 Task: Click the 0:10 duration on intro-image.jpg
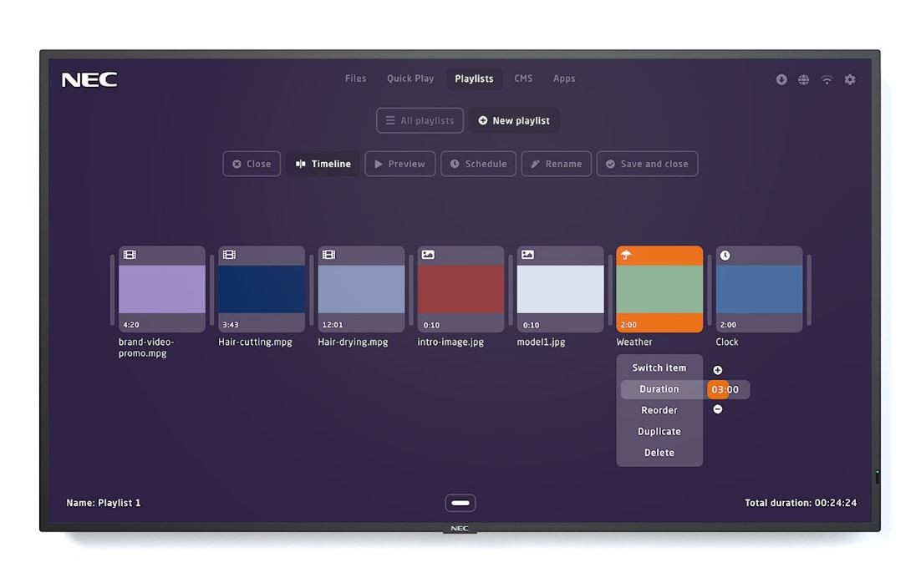coord(431,325)
